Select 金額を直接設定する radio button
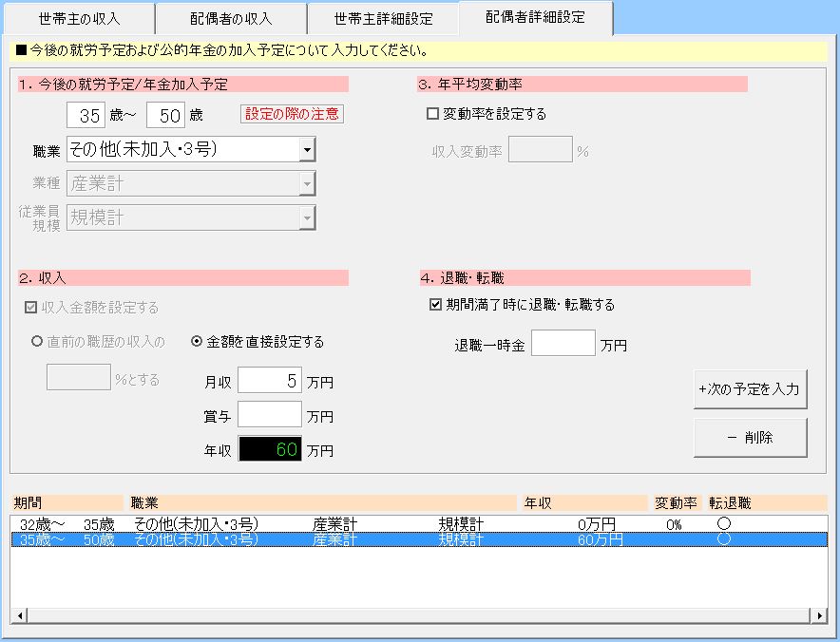The height and width of the screenshot is (642, 840). [x=198, y=342]
